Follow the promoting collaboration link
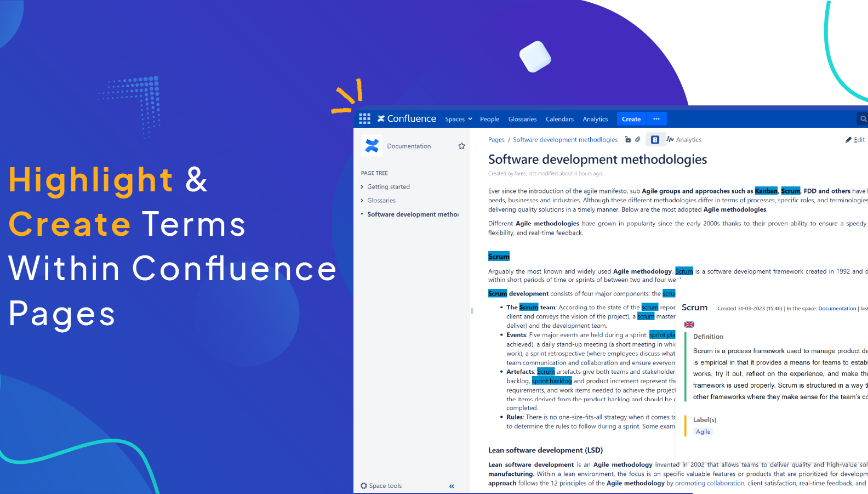The height and width of the screenshot is (494, 868). pyautogui.click(x=710, y=484)
